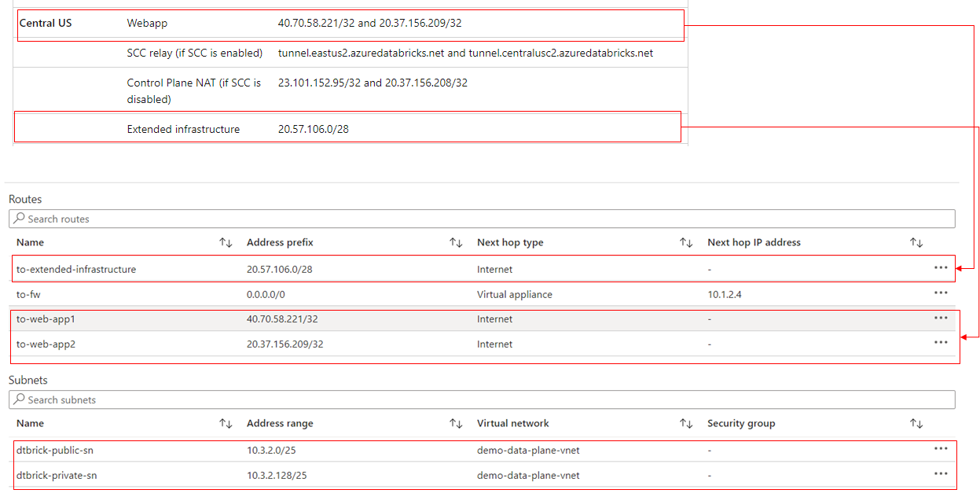Open more options for dtbrick-public-sn subnet
This screenshot has height=497, width=980.
click(941, 449)
